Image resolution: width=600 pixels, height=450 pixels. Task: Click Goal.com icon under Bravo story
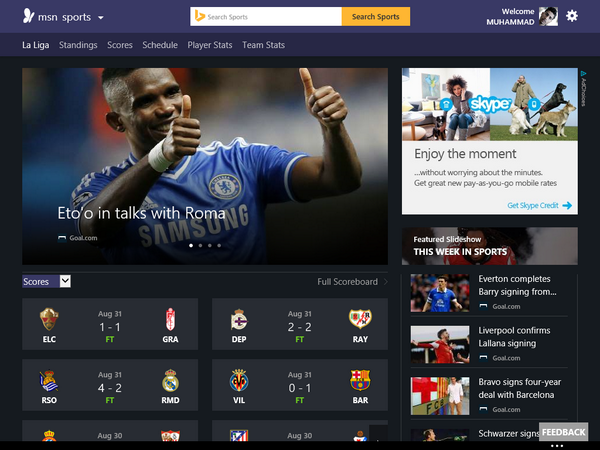[x=483, y=409]
